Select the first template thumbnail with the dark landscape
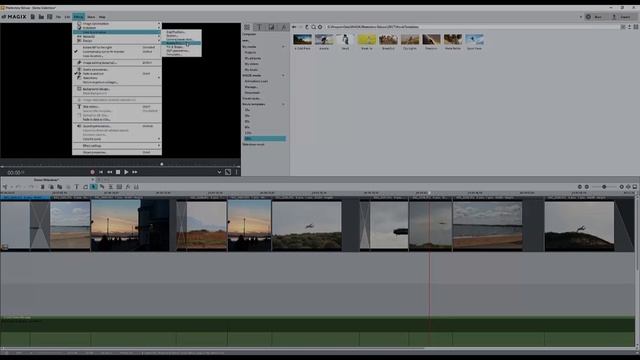Viewport: 640px width, 360px height. click(302, 40)
